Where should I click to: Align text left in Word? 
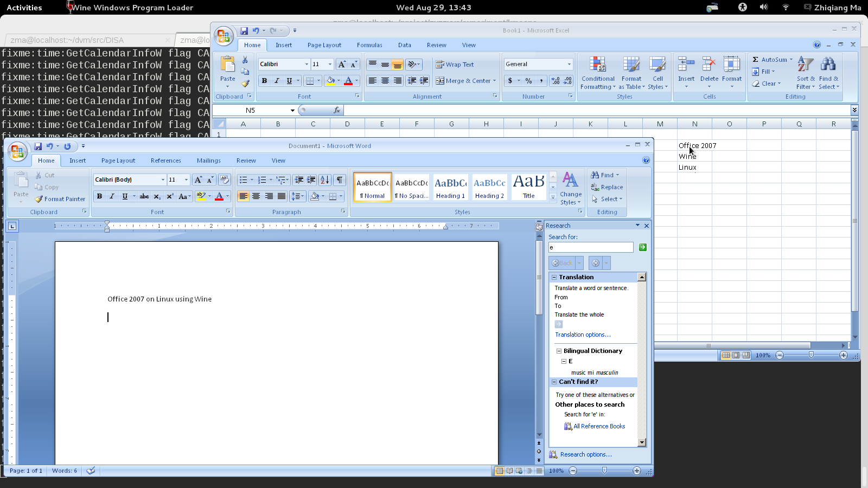pyautogui.click(x=243, y=196)
